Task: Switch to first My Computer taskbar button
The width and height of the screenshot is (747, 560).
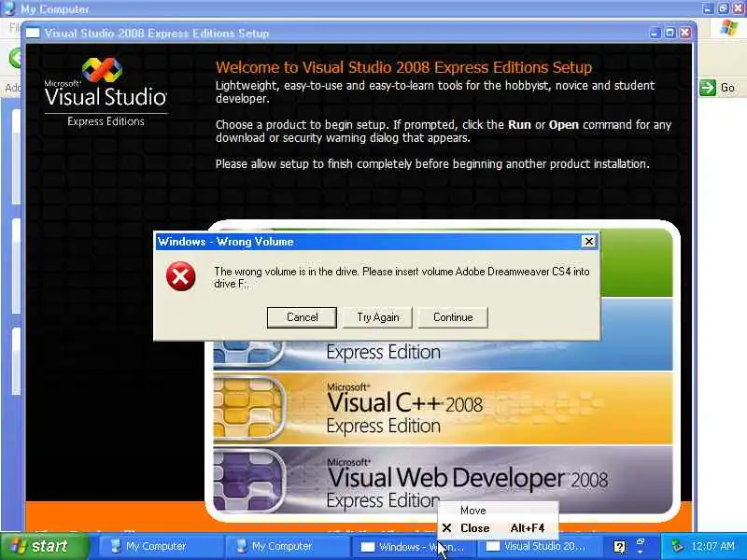Action: [x=161, y=547]
